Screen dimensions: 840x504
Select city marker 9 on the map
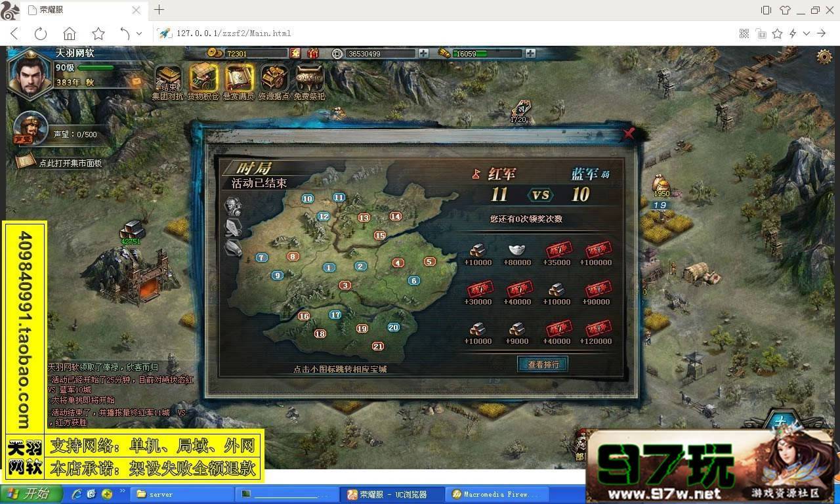click(277, 276)
